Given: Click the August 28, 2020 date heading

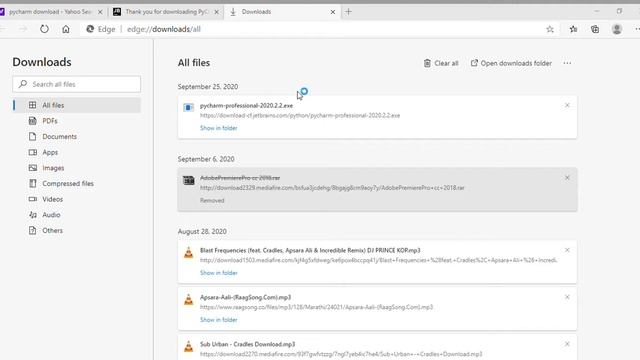Looking at the screenshot, I should (202, 231).
